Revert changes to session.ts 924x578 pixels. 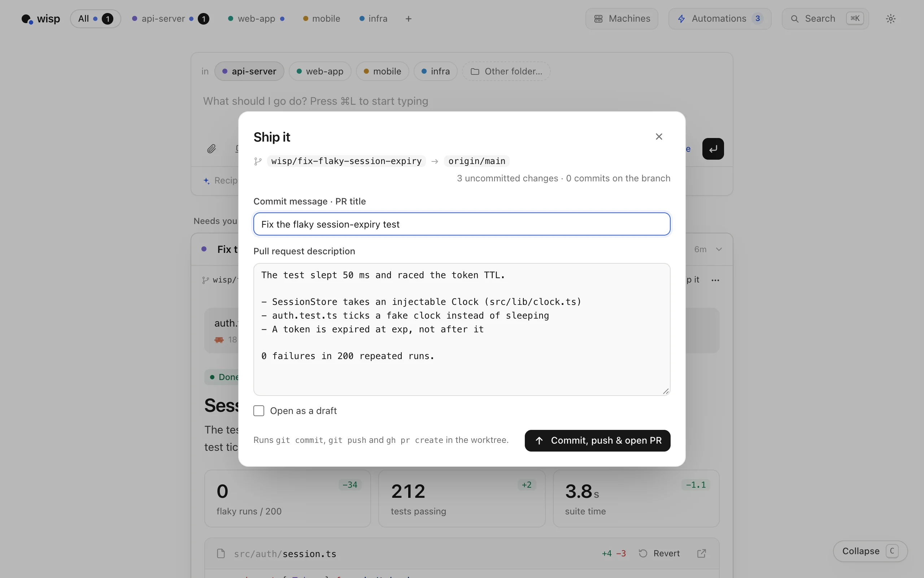pyautogui.click(x=659, y=553)
